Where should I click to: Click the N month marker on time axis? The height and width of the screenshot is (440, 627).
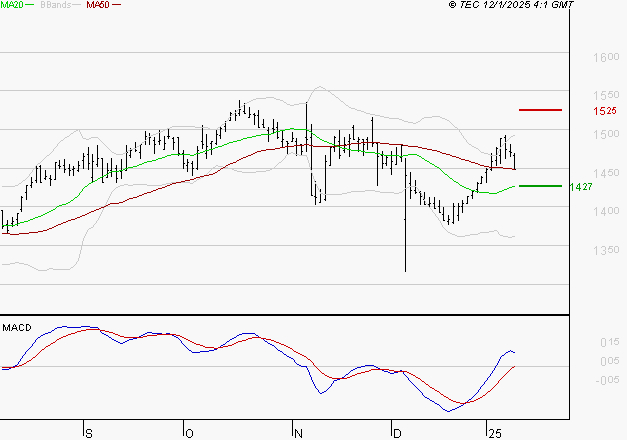(298, 432)
